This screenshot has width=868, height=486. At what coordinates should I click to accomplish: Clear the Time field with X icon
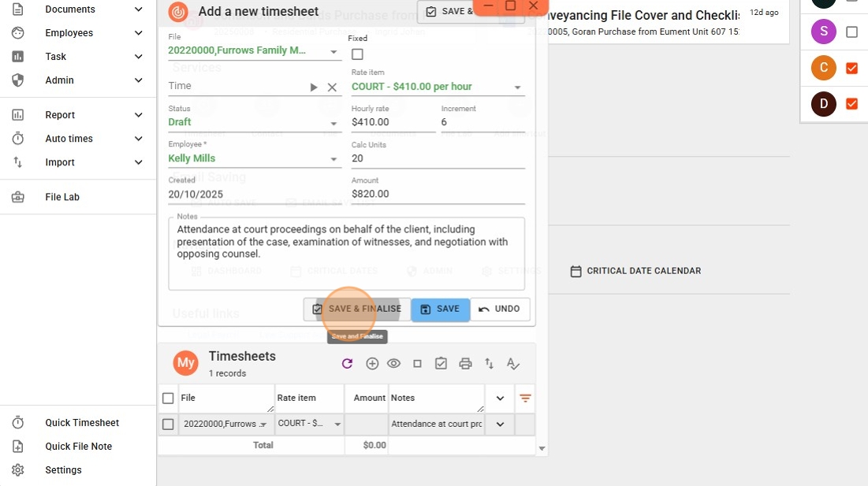pos(332,87)
